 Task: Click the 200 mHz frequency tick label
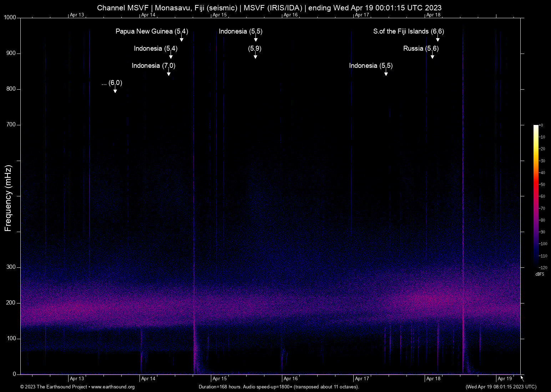[11, 303]
